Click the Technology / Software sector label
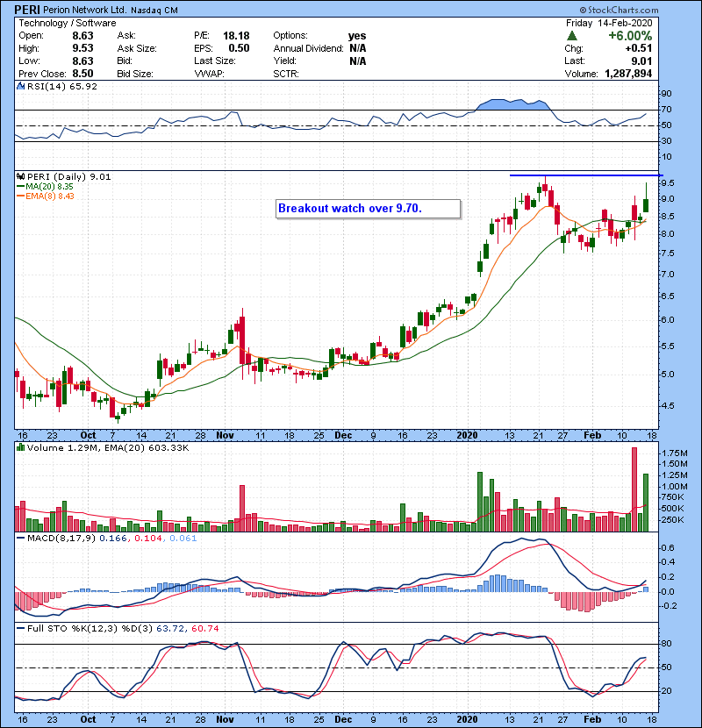 click(68, 23)
